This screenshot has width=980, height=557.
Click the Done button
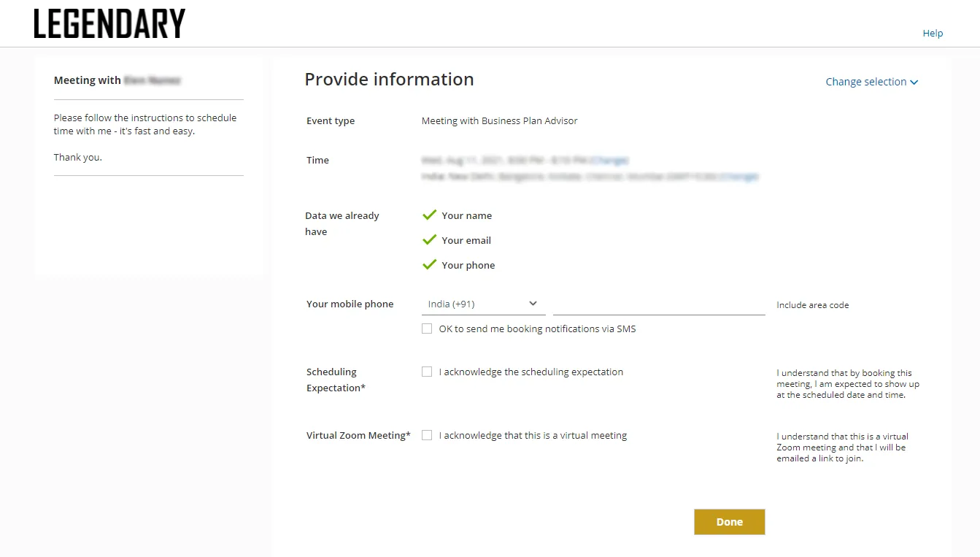coord(730,522)
